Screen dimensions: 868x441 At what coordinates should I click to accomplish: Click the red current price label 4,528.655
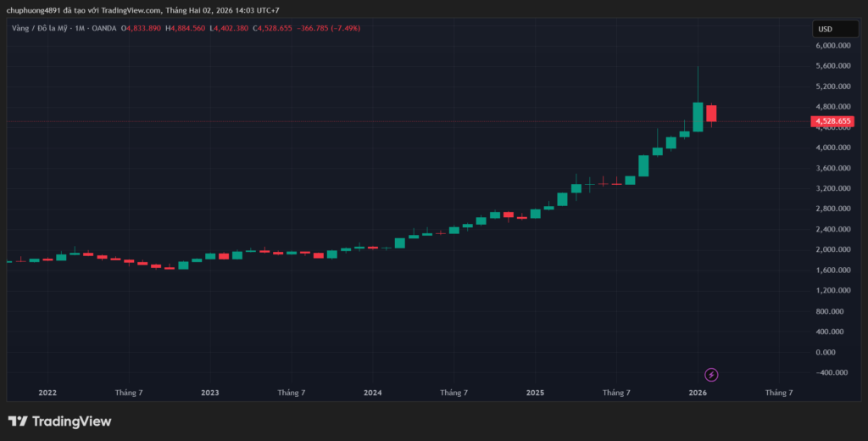coord(832,121)
